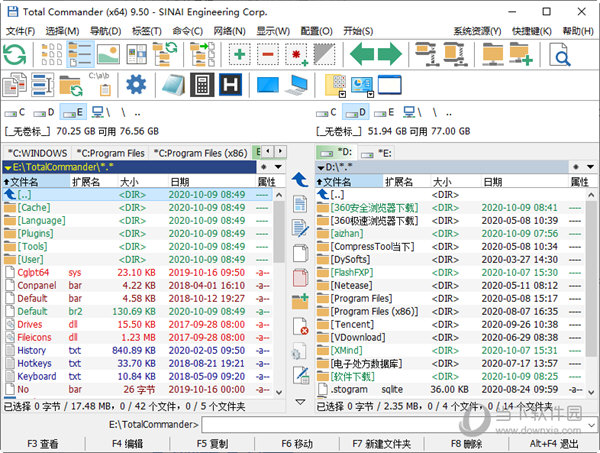600x453 pixels.
Task: Expand the middle button bar down chevron
Action: (x=300, y=402)
